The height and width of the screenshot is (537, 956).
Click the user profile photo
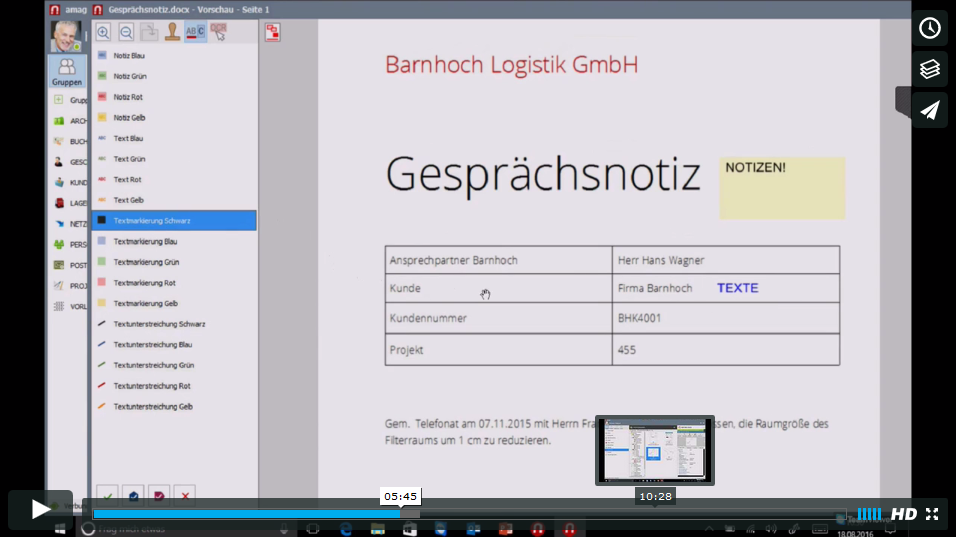(x=66, y=37)
